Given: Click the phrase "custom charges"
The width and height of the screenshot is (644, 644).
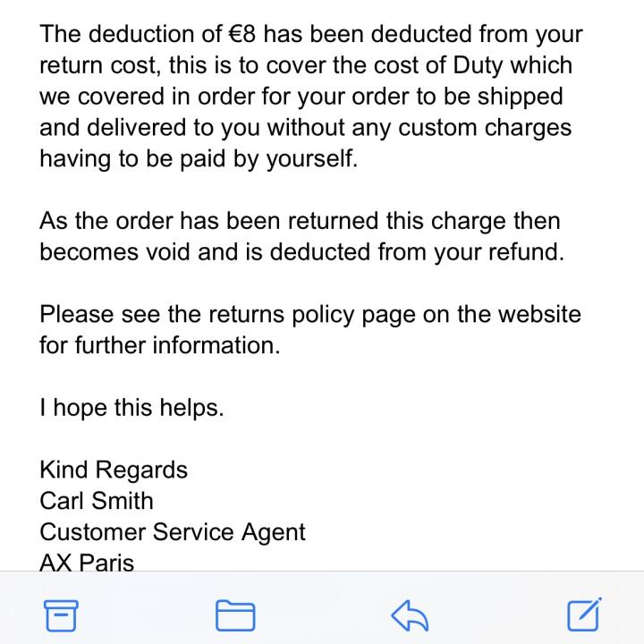Looking at the screenshot, I should point(484,127).
